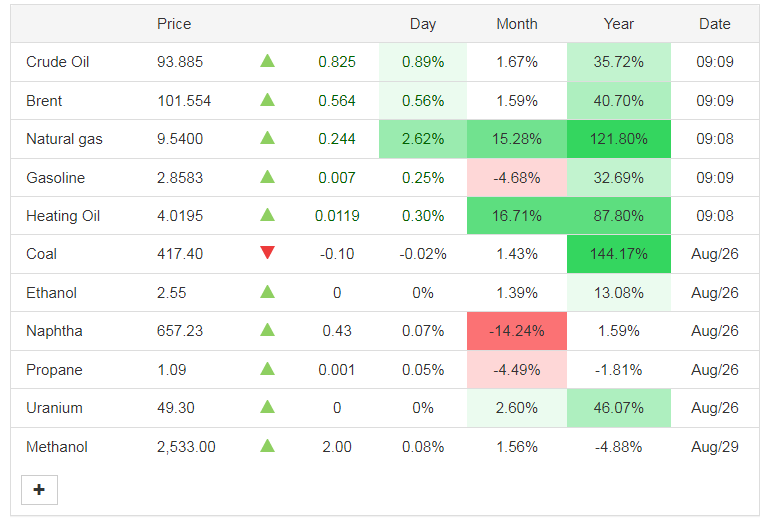This screenshot has width=765, height=523.
Task: Click the red down arrow in Coal row
Action: click(267, 252)
